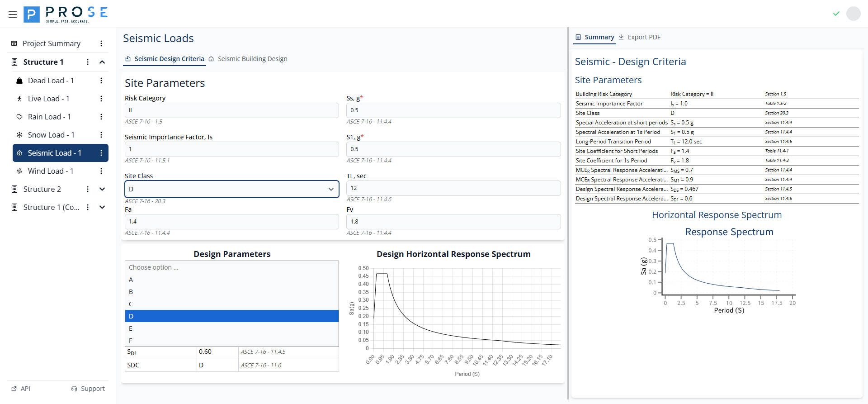
Task: Open the kebab menu for Snow Load - 1
Action: (x=101, y=135)
